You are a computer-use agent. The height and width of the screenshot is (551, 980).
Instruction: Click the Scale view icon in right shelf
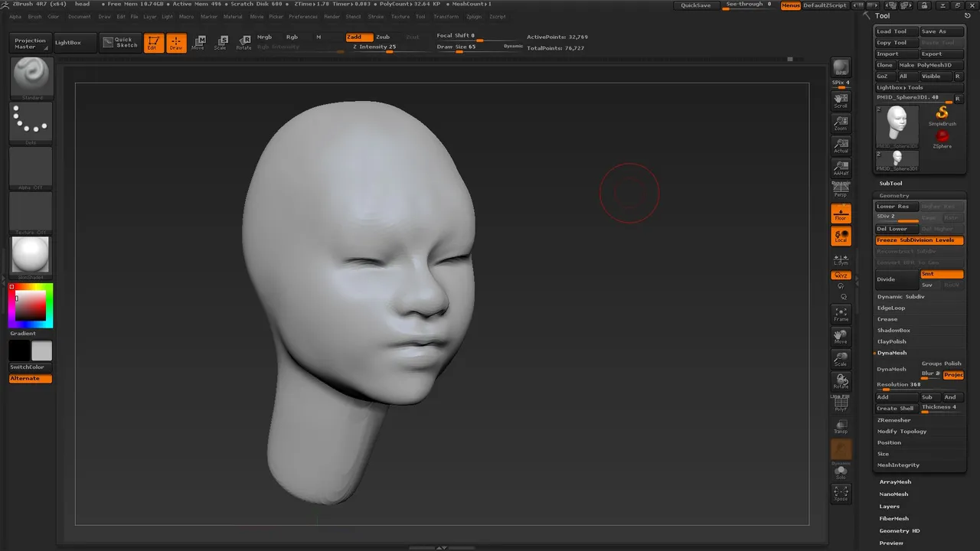point(841,359)
